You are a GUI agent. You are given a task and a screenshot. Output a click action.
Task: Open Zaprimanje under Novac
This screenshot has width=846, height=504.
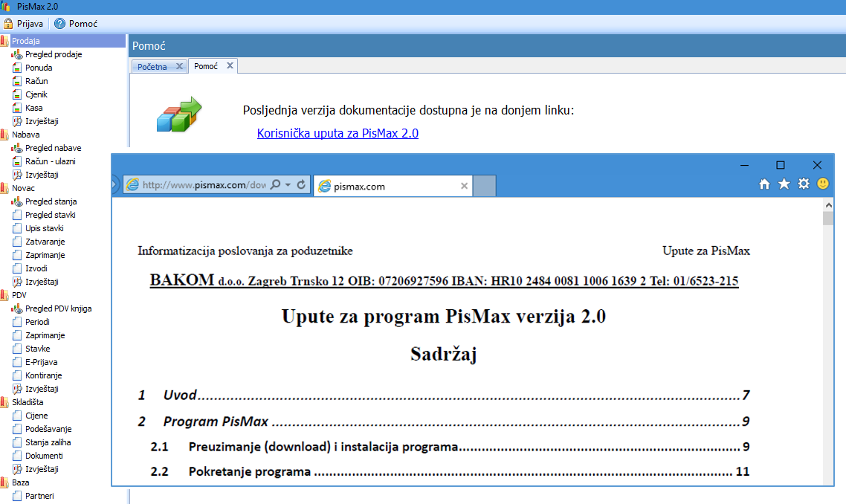click(45, 255)
